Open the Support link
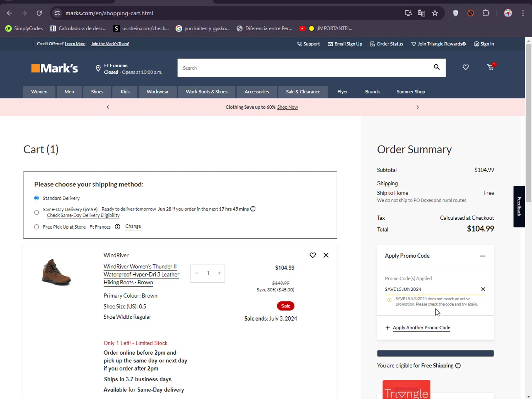Image resolution: width=532 pixels, height=399 pixels. click(x=309, y=44)
